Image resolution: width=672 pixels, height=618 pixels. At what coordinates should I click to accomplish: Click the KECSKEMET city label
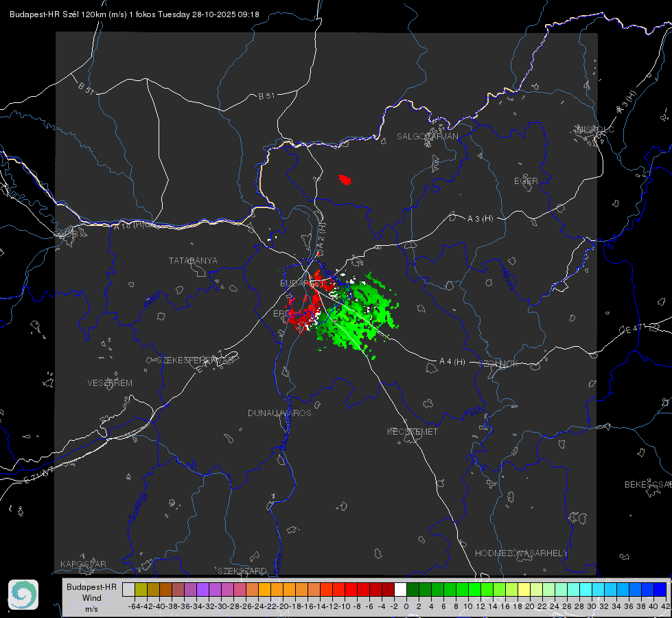coord(413,431)
